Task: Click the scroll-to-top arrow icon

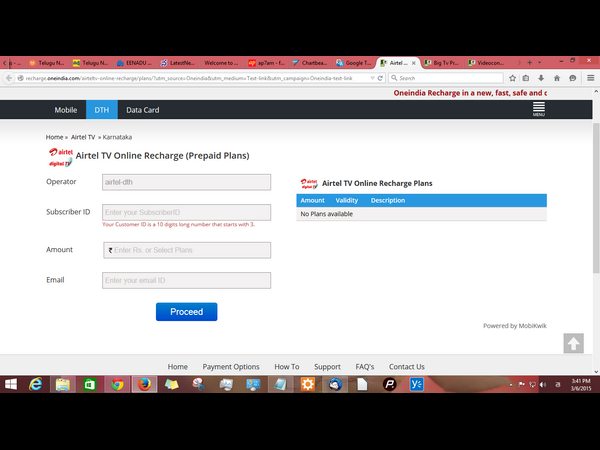Action: click(x=573, y=343)
